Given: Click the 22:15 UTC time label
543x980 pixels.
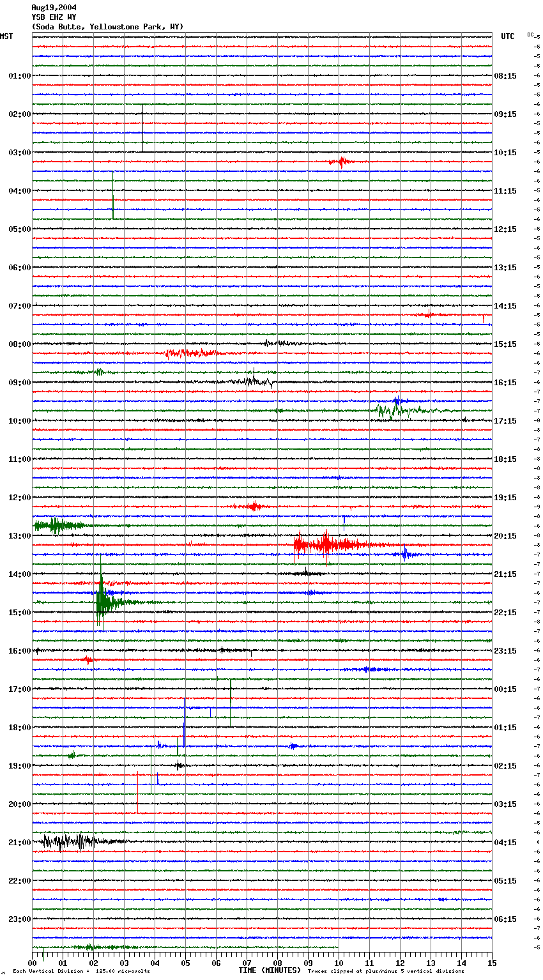Looking at the screenshot, I should (505, 613).
